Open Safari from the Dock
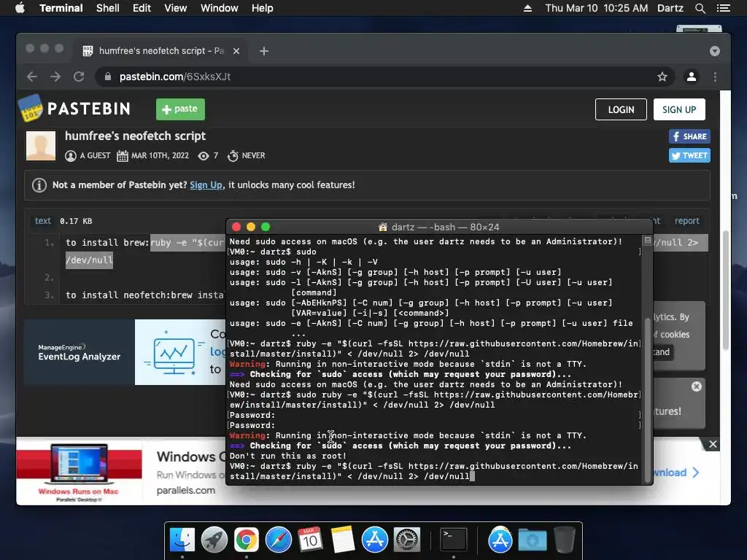Image resolution: width=747 pixels, height=560 pixels. point(278,540)
